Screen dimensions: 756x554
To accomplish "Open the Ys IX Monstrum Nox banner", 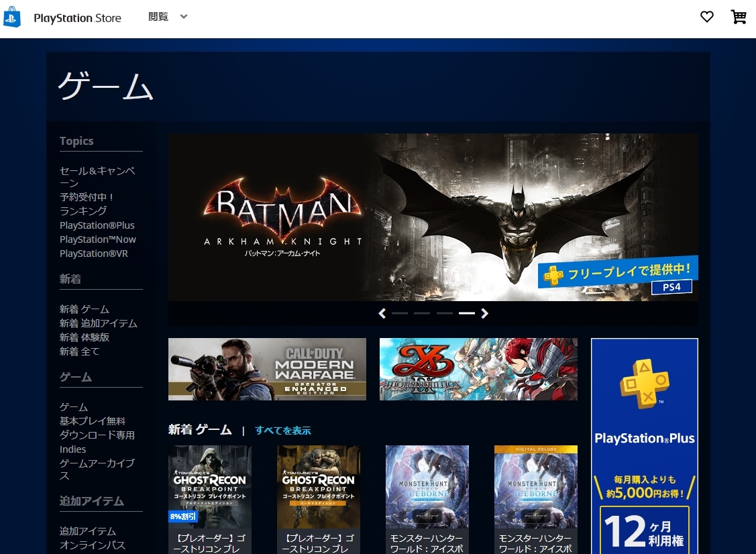I will pyautogui.click(x=478, y=370).
